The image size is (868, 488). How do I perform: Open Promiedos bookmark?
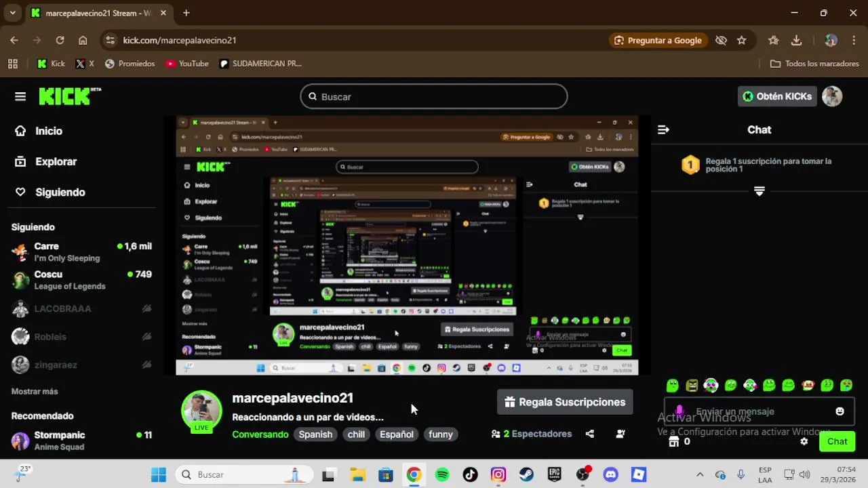[x=130, y=64]
